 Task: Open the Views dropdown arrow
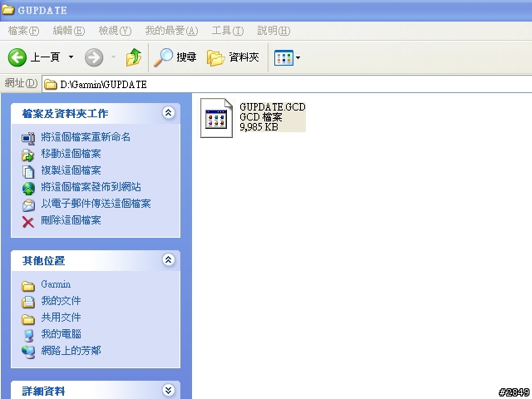[x=298, y=58]
